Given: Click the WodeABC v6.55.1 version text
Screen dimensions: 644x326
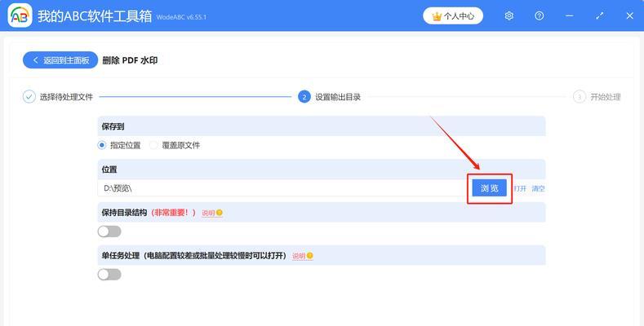Looking at the screenshot, I should (x=181, y=17).
